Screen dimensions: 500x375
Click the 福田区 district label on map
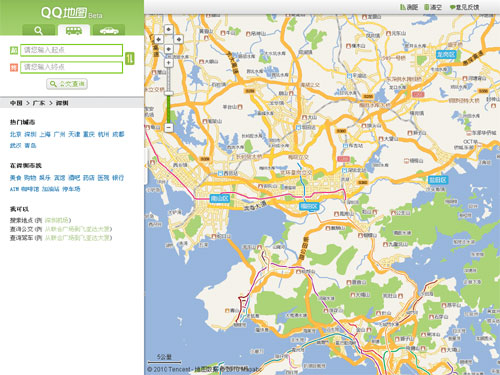(309, 206)
